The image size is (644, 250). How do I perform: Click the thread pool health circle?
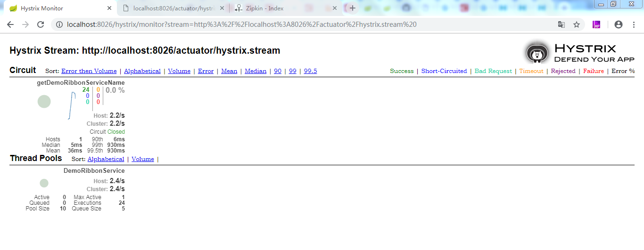tap(44, 183)
